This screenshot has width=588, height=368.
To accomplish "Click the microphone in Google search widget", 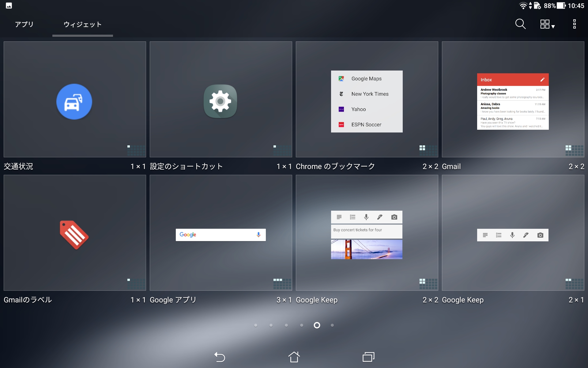I will tap(258, 235).
